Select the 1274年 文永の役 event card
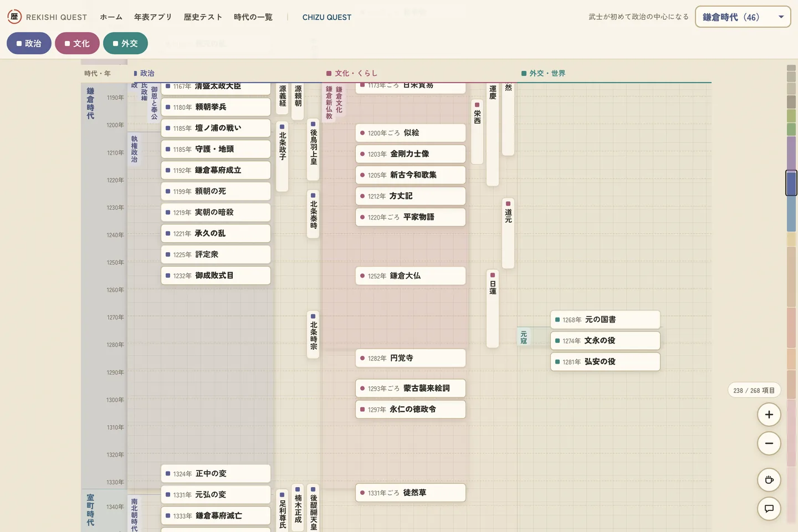This screenshot has width=798, height=532. click(x=605, y=340)
